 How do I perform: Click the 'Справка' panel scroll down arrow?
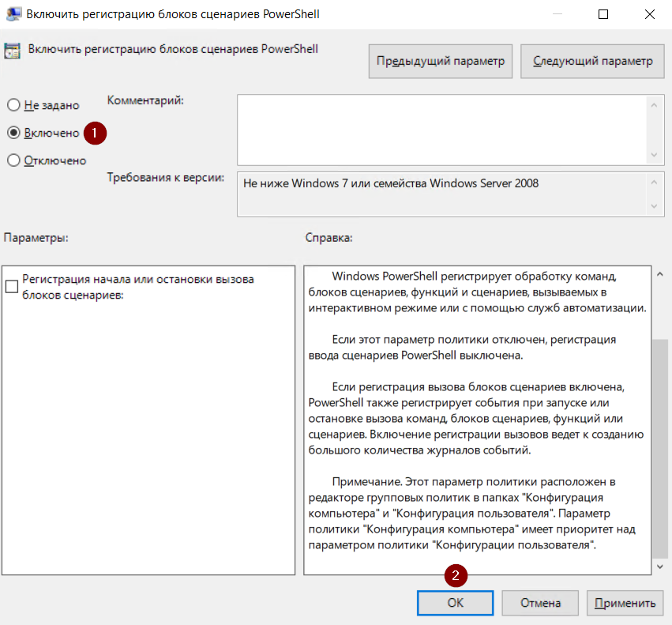[x=662, y=566]
